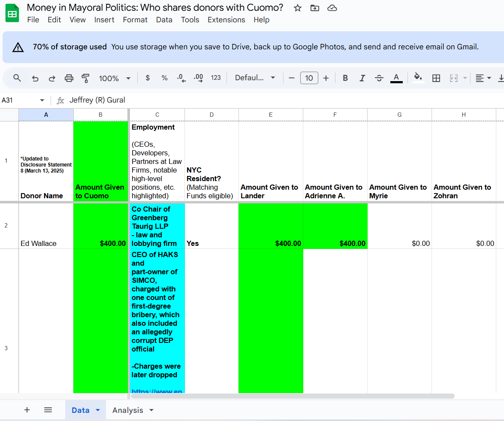Toggle bold formatting
This screenshot has width=504, height=421.
click(x=345, y=78)
